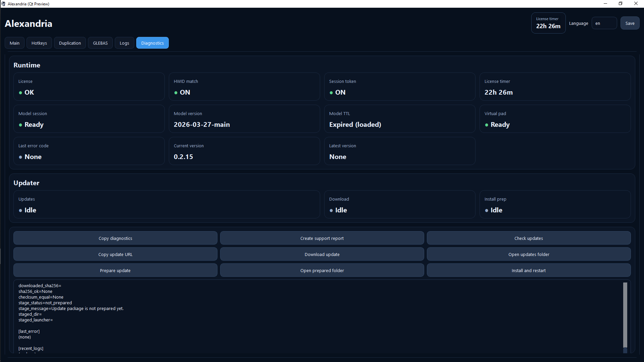Go to the Duplication tab
This screenshot has width=644, height=362.
coord(70,43)
